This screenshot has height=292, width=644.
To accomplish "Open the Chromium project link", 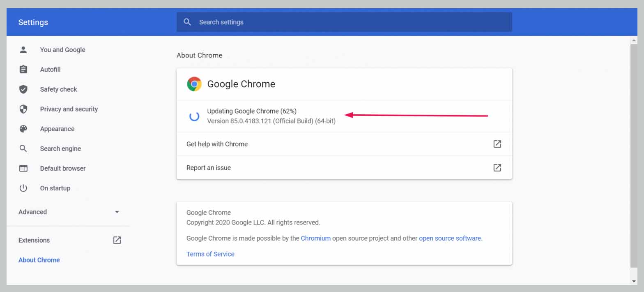I will [x=315, y=238].
